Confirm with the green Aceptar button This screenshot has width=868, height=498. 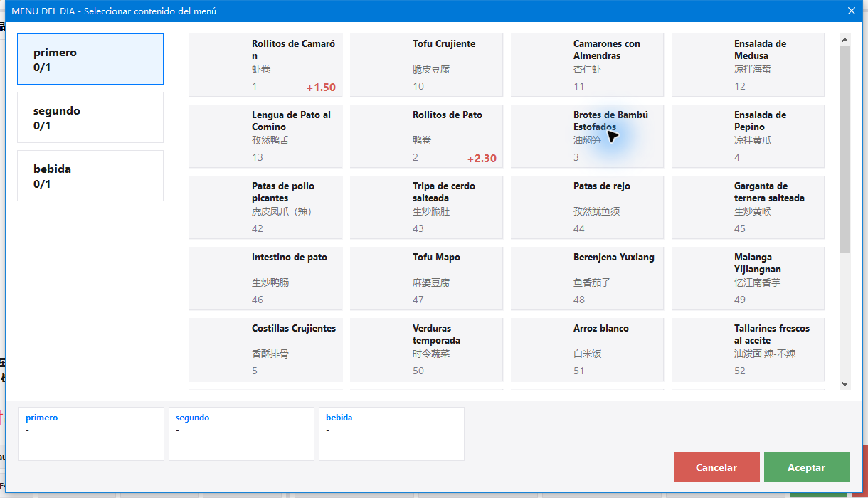tap(806, 467)
